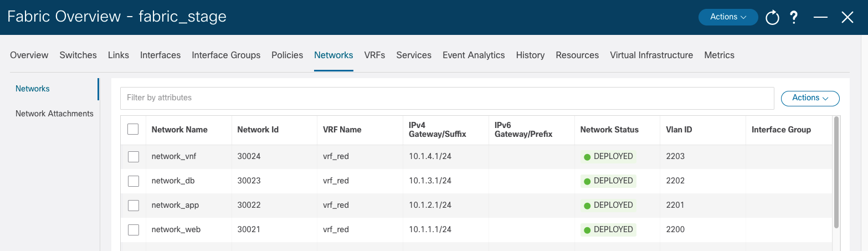Viewport: 868px width, 251px height.
Task: Open the Links tab
Action: [119, 55]
